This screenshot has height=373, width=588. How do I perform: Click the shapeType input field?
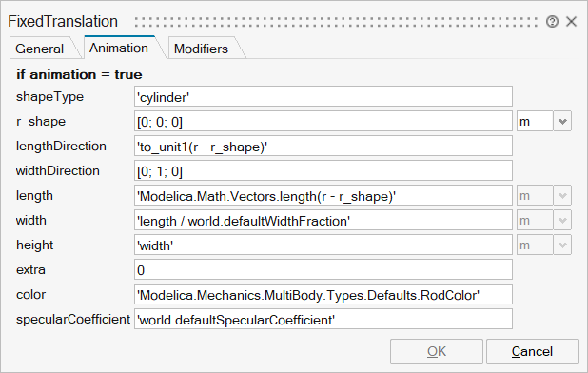pos(323,97)
